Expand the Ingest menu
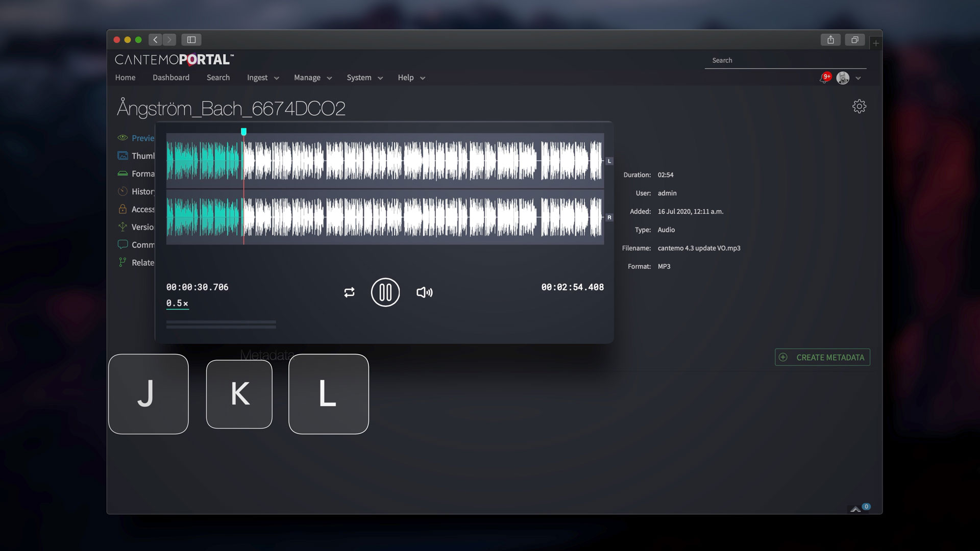Viewport: 980px width, 551px height. click(x=262, y=78)
